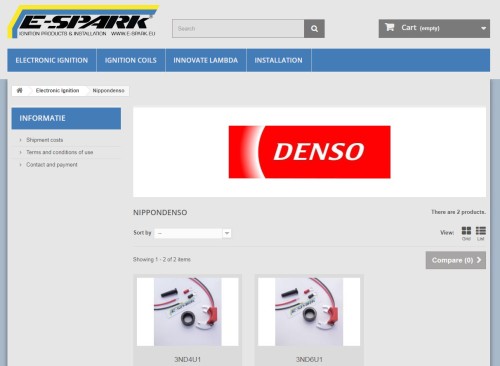Open the Ignition Coils menu
The image size is (500, 366).
(x=131, y=60)
